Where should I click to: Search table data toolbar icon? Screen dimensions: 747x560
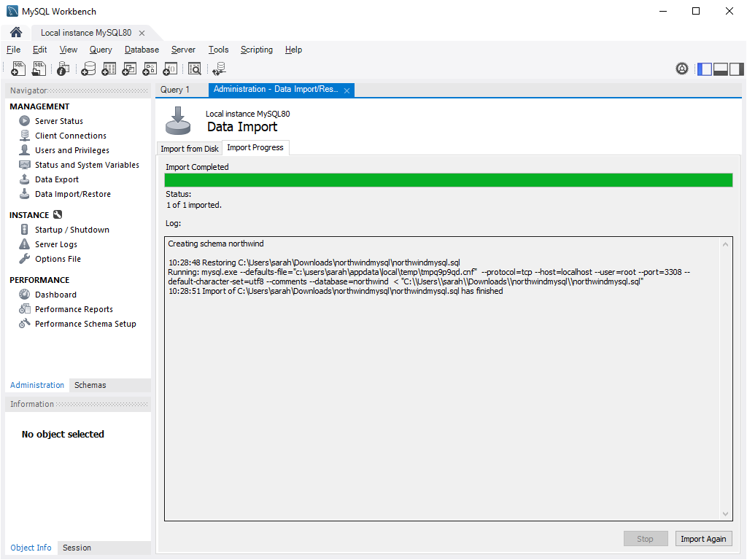point(194,69)
